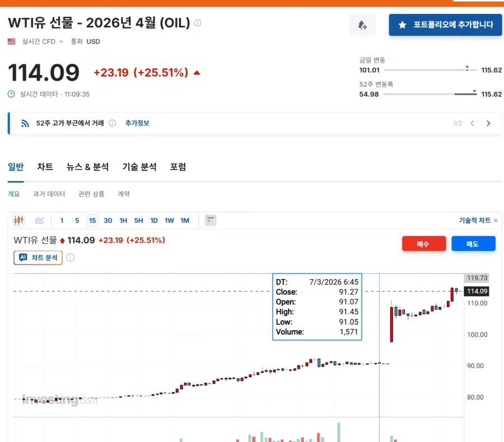Create price alert via bell icon
The height and width of the screenshot is (442, 504).
362,25
